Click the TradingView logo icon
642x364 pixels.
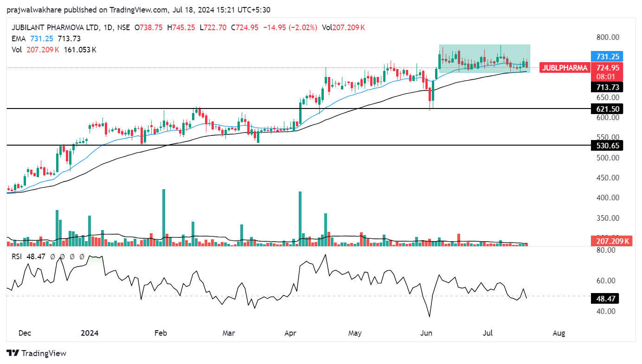pos(13,353)
